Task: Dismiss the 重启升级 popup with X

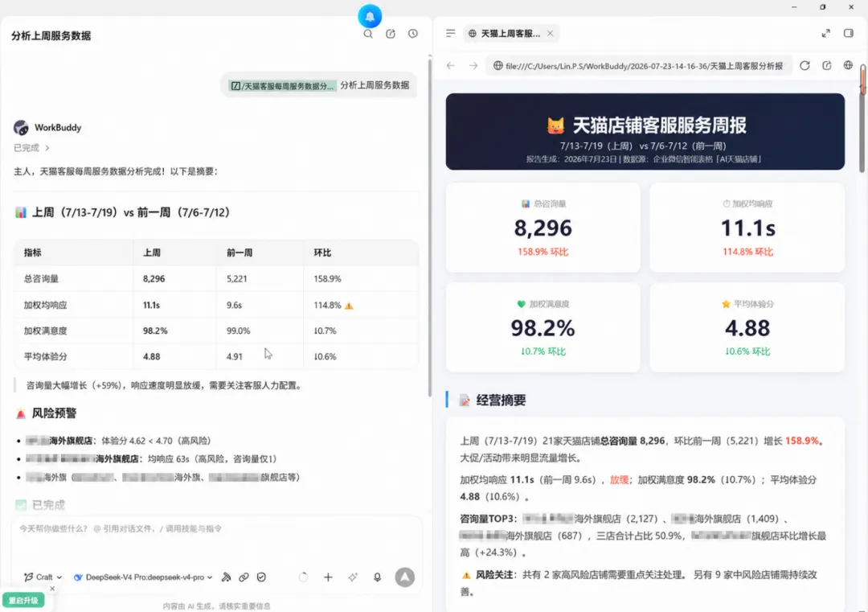Action: tap(52, 589)
